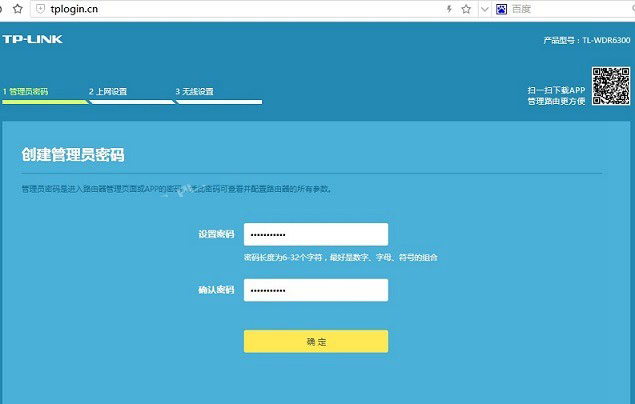
Task: Click the lightning speed-mode icon in address bar
Action: pos(449,9)
